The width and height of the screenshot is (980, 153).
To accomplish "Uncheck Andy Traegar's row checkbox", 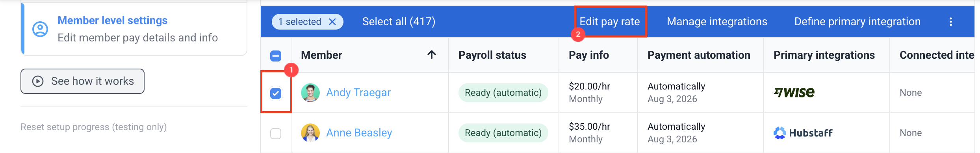I will point(276,93).
